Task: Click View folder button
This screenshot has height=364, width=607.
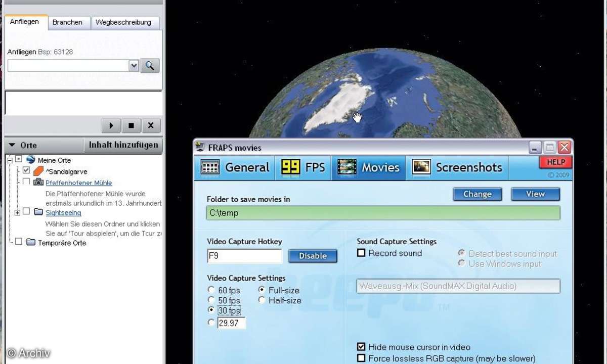Action: 535,194
